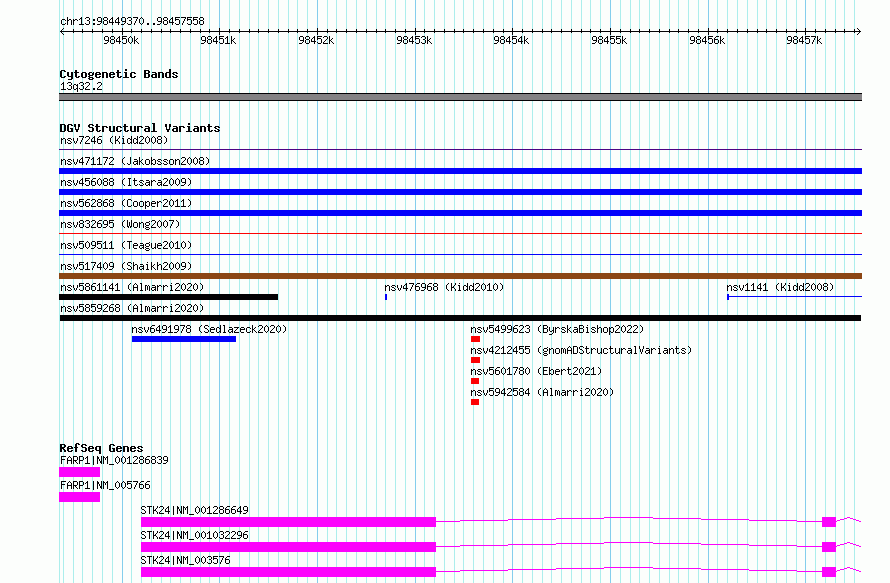Select small right exon of STK24|NM_001286649
This screenshot has width=890, height=583.
(x=829, y=522)
